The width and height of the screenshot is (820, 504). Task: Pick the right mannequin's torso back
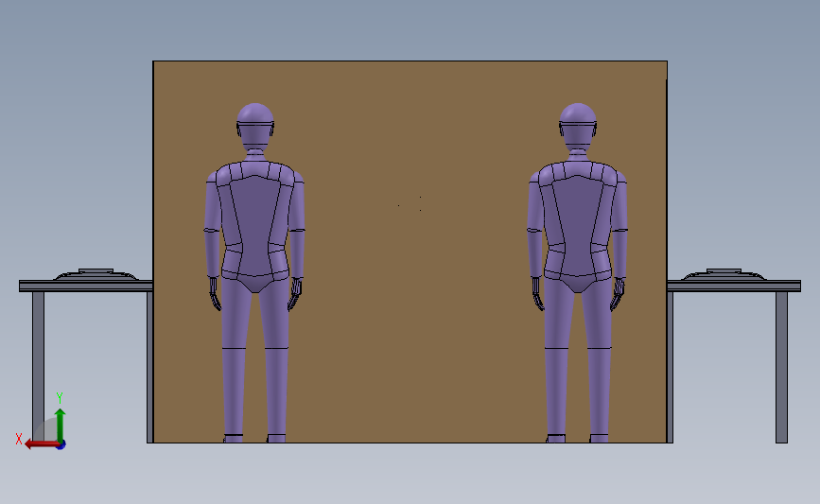577,225
